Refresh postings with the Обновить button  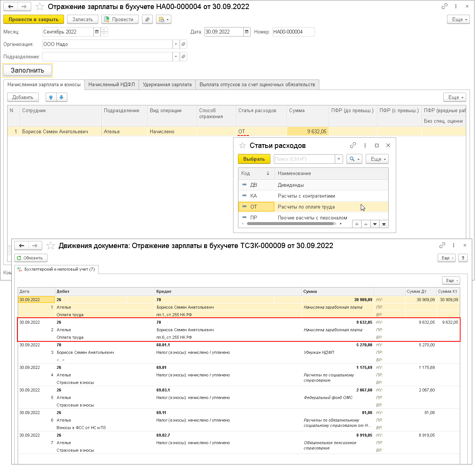click(x=31, y=258)
